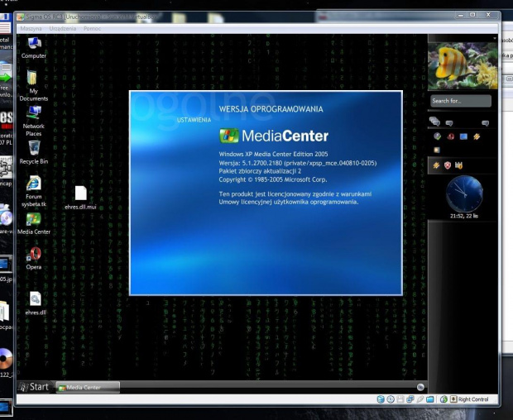Click the globe with green checkmark icon
This screenshot has height=420, width=513.
438,136
